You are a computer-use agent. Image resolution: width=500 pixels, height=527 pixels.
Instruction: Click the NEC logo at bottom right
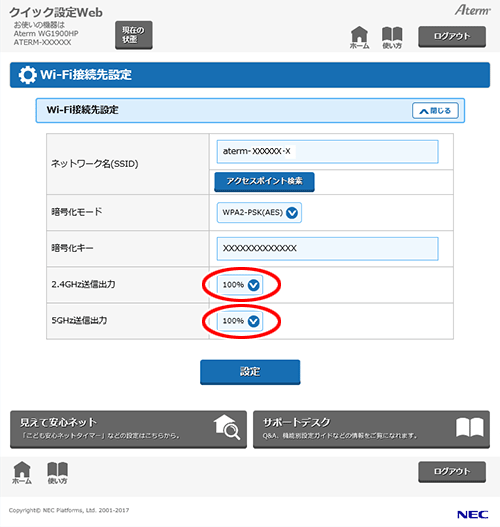click(x=473, y=514)
